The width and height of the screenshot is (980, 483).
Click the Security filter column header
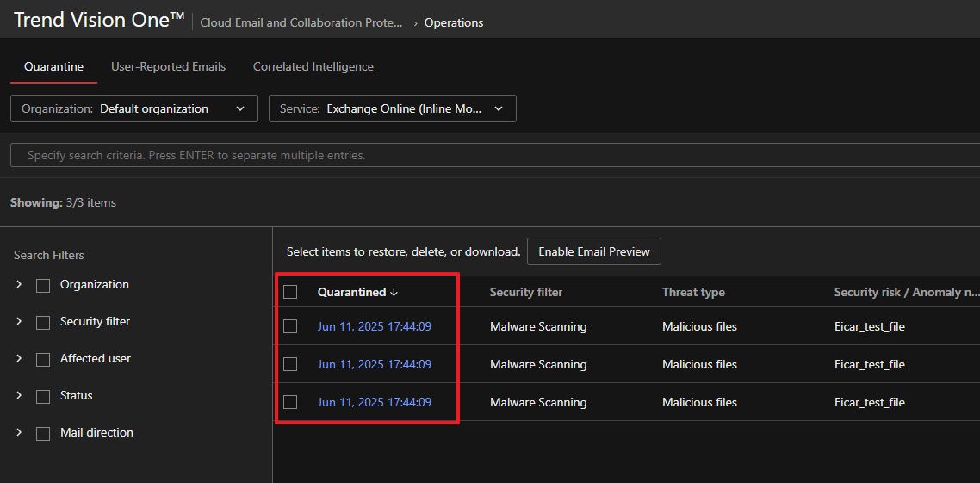(525, 292)
